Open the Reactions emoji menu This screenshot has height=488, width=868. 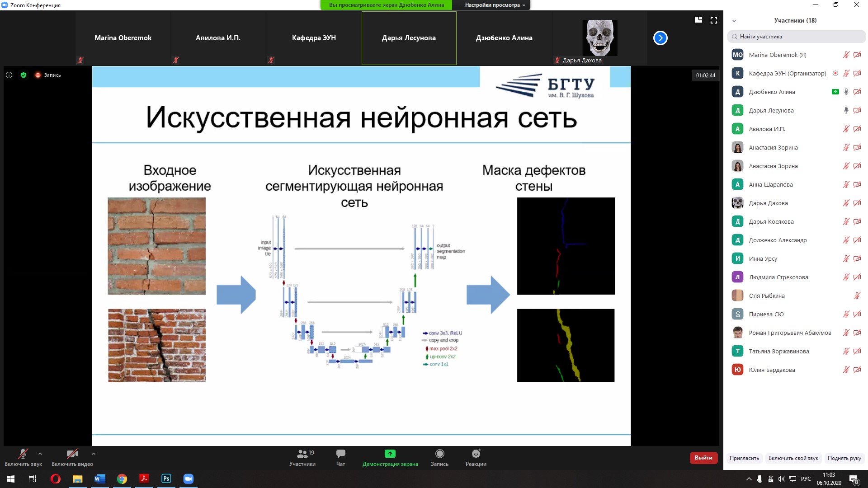[476, 457]
